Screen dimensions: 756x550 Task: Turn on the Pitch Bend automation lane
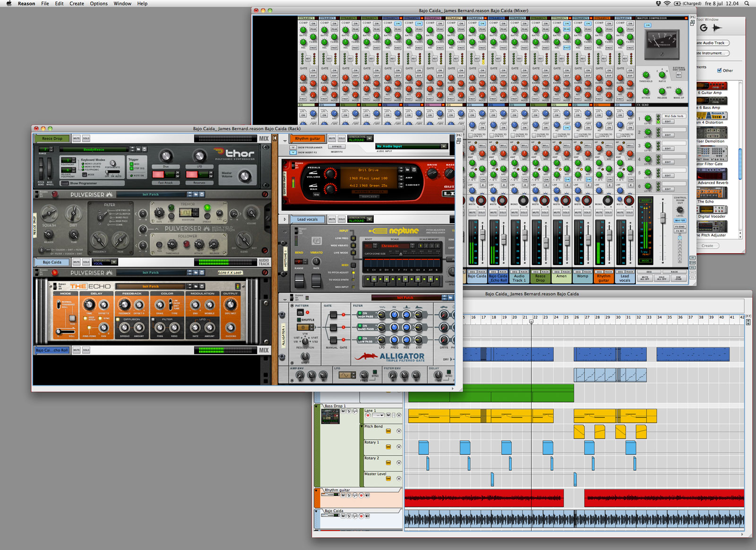tap(388, 431)
